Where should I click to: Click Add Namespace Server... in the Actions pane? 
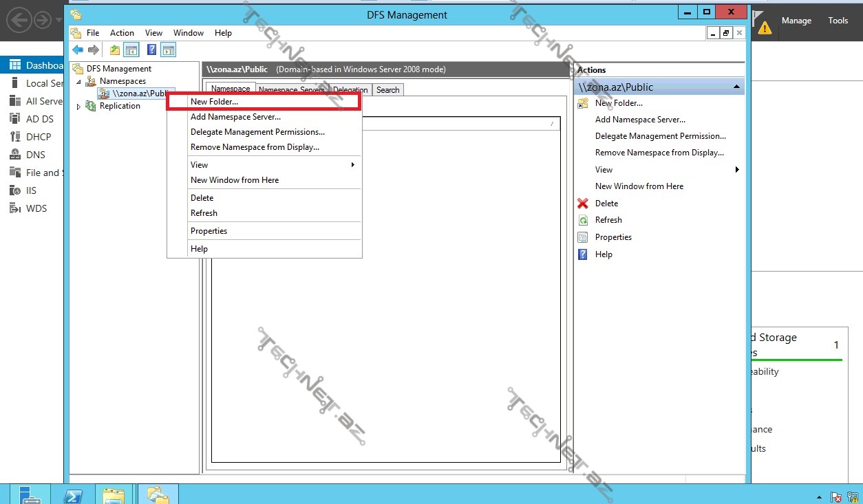640,120
